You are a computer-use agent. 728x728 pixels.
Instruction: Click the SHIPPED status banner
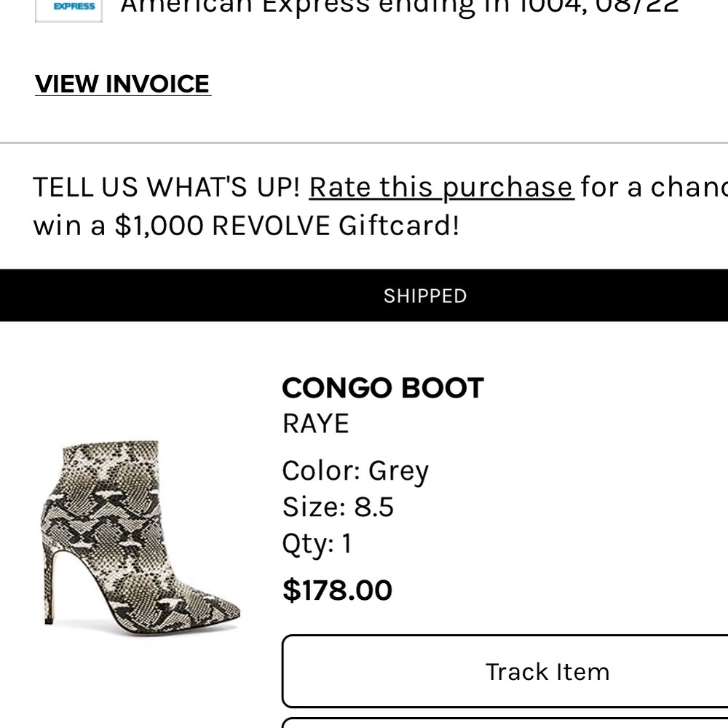tap(425, 296)
